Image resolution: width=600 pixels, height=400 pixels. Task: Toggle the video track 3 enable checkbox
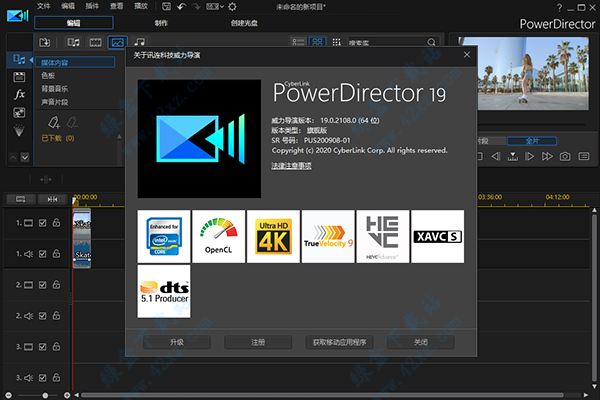point(42,347)
